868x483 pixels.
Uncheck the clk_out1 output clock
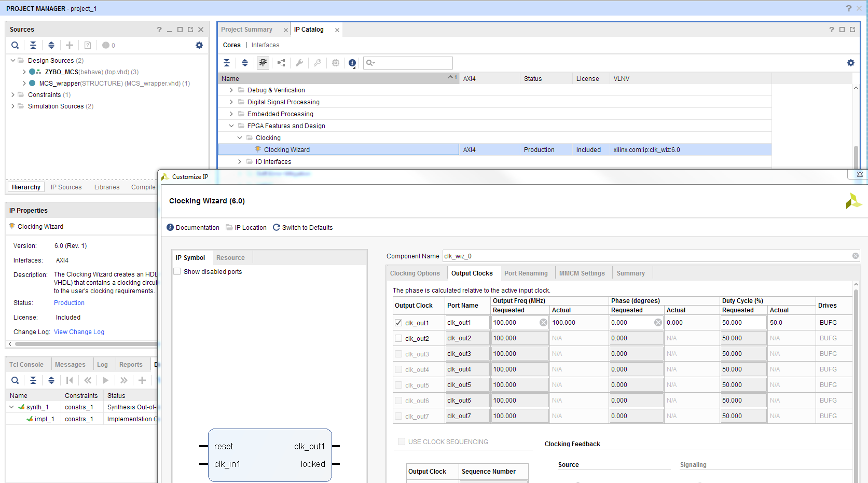398,323
